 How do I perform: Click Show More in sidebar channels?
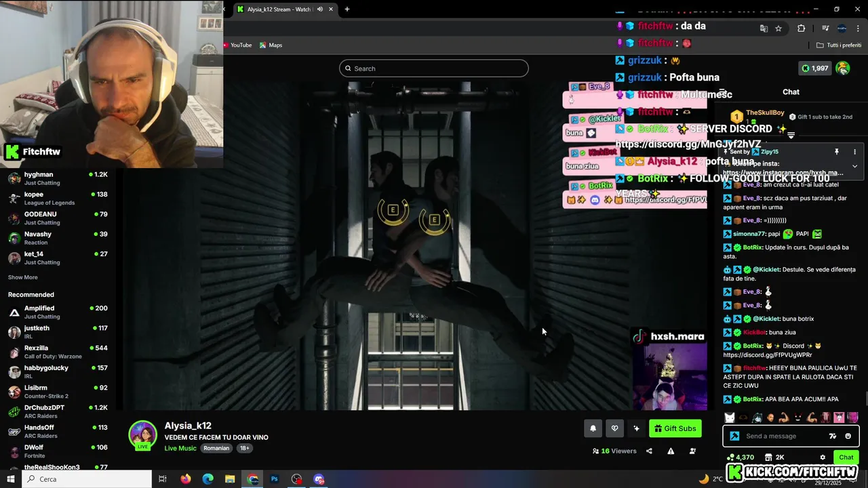pyautogui.click(x=22, y=277)
